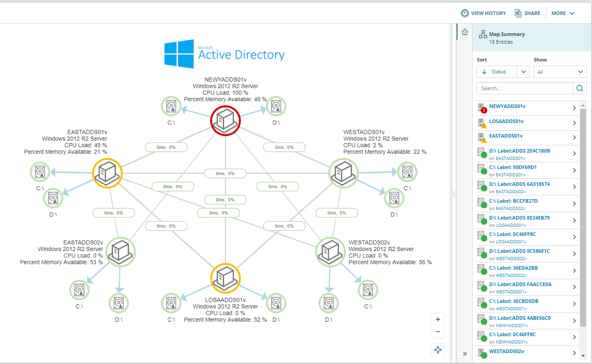
Task: Open the Sort Status dropdown arrow
Action: 523,72
